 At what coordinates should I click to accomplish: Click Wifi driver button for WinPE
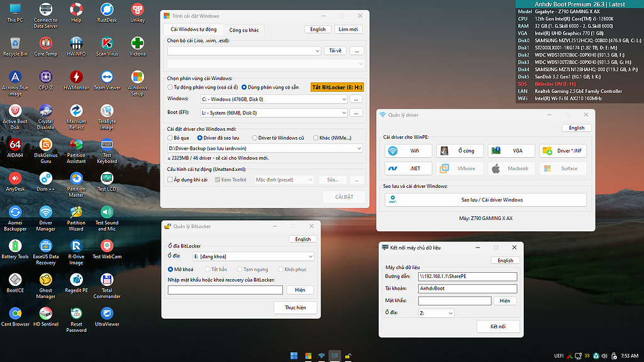[408, 151]
